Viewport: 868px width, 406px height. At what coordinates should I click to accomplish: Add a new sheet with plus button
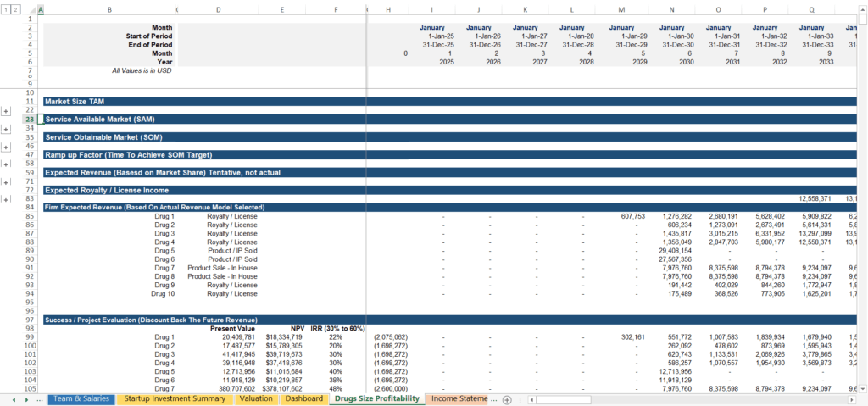coord(507,399)
